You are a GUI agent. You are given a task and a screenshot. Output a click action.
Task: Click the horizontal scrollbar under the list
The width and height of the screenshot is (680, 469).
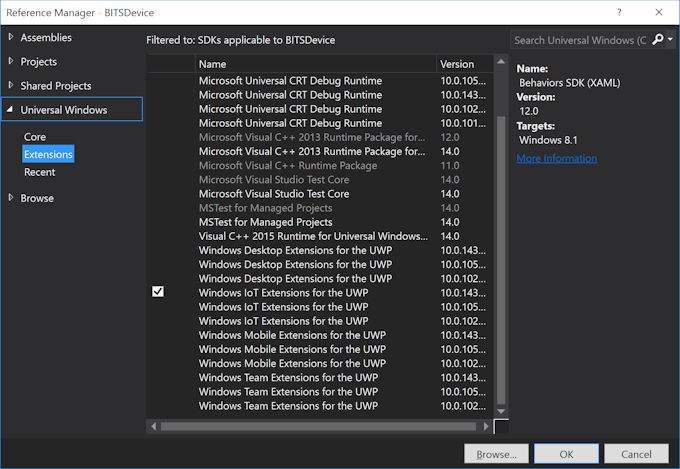[320, 426]
